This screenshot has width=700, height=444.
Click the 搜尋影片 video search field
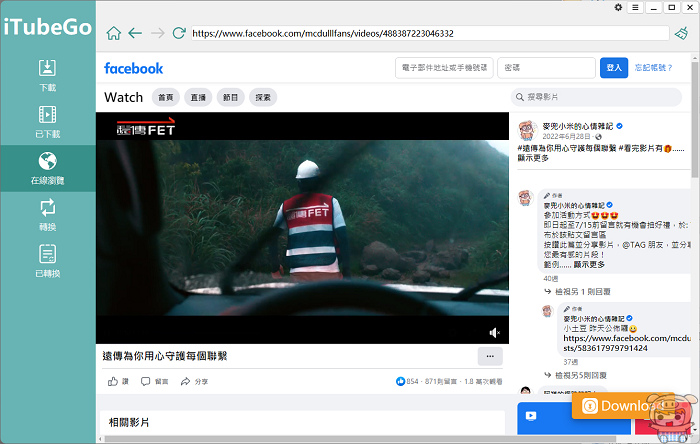tap(605, 98)
